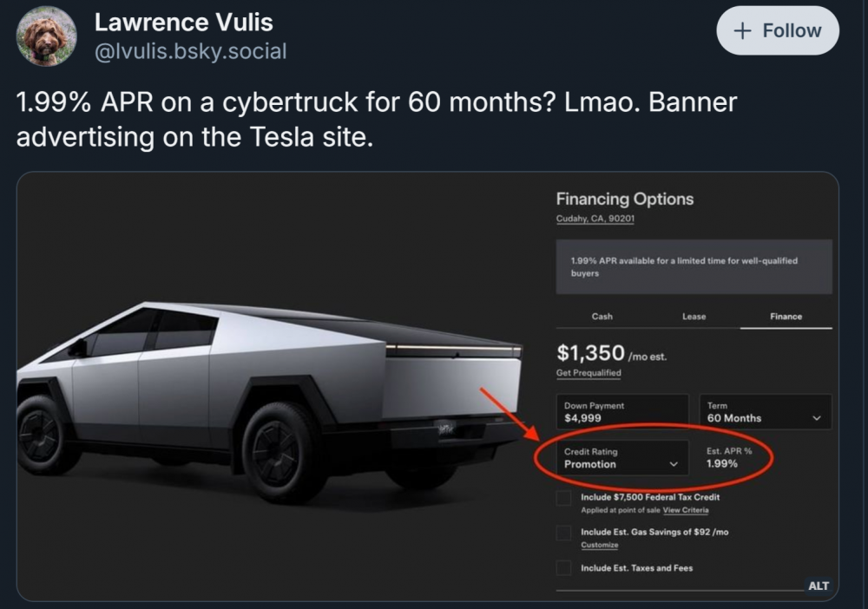Open the Credit Rating Promotion dropdown
The height and width of the screenshot is (609, 868).
[x=621, y=458]
